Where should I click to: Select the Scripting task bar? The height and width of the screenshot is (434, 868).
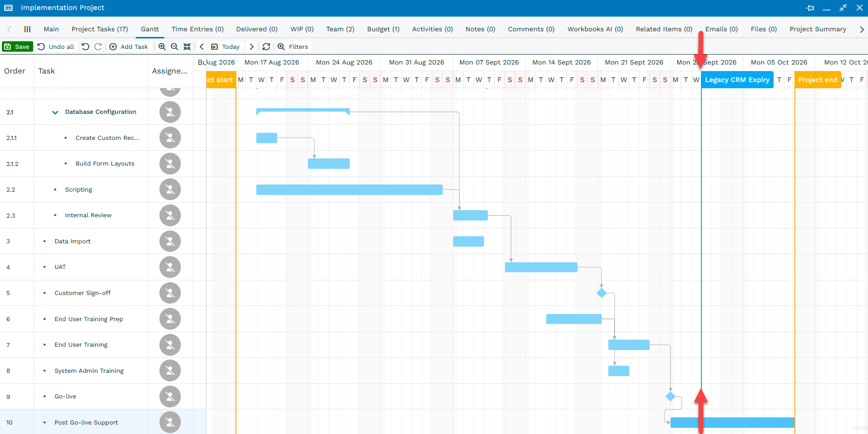click(349, 190)
